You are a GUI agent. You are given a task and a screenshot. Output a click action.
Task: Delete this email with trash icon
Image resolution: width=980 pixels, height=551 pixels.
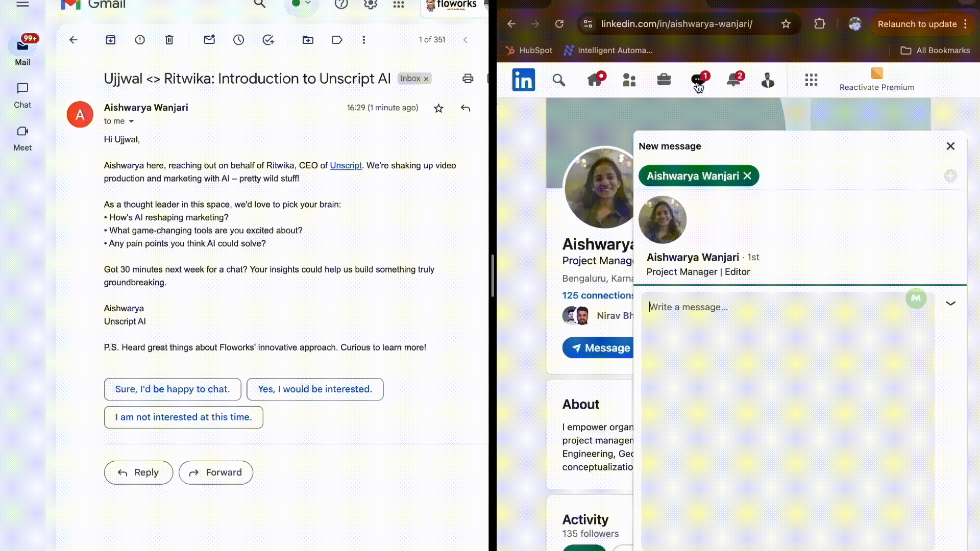pyautogui.click(x=169, y=40)
